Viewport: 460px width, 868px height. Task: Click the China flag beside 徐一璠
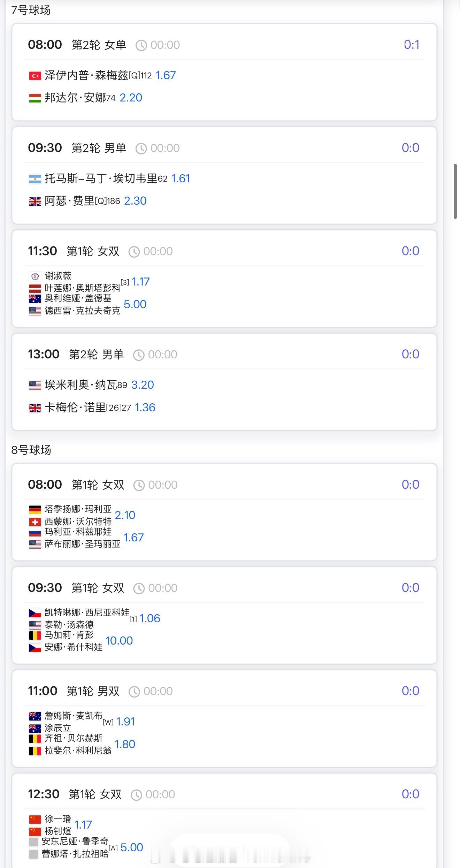[x=35, y=819]
